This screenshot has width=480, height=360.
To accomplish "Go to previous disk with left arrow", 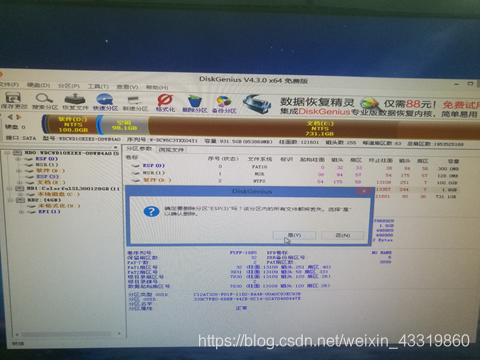I will click(10, 117).
